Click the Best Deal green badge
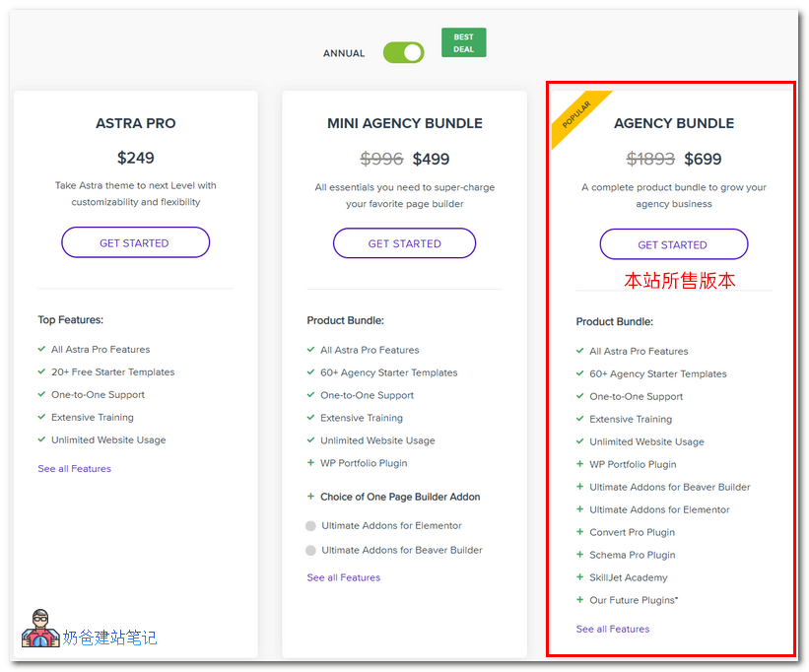Viewport: 809px width, 672px height. pos(463,42)
